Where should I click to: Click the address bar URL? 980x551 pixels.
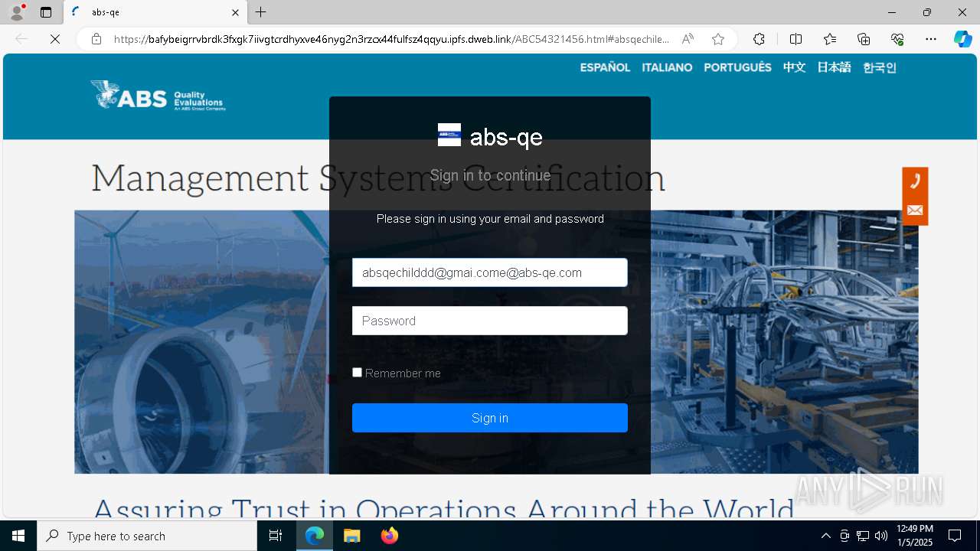391,39
